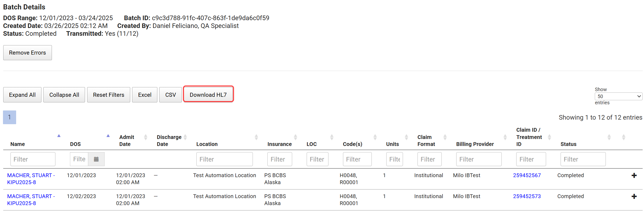Sort by Billing Provider sort arrows
The height and width of the screenshot is (211, 644).
click(x=505, y=137)
